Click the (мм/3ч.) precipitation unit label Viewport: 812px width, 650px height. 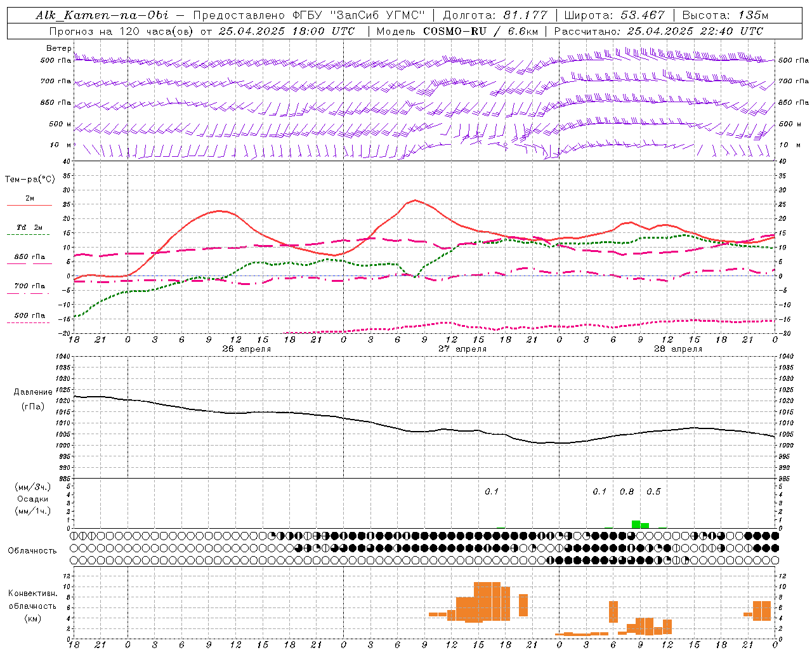tap(32, 487)
